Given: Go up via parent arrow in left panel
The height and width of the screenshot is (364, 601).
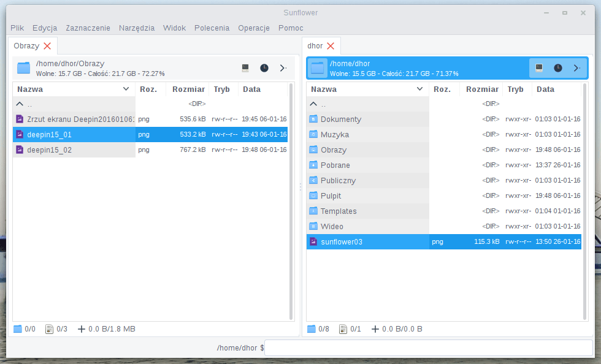Looking at the screenshot, I should (20, 104).
